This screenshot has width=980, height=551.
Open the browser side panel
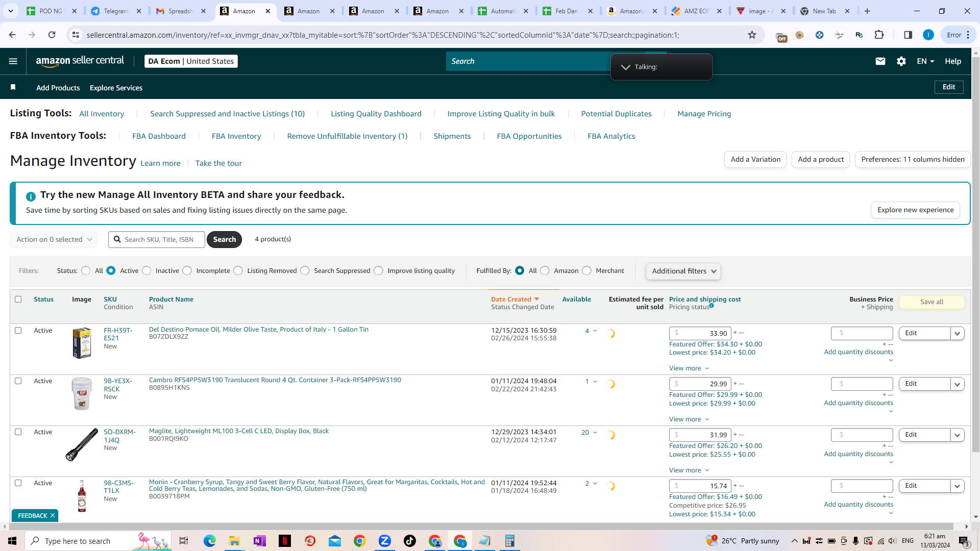pyautogui.click(x=908, y=35)
